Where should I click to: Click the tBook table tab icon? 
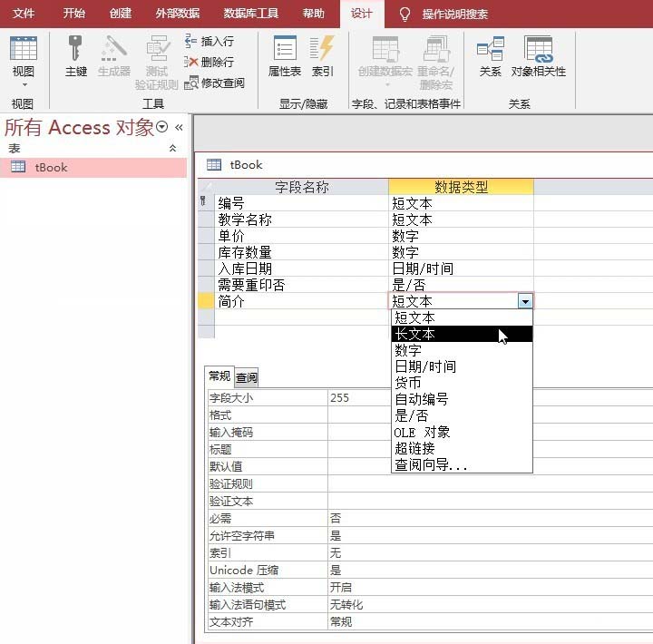click(x=214, y=164)
